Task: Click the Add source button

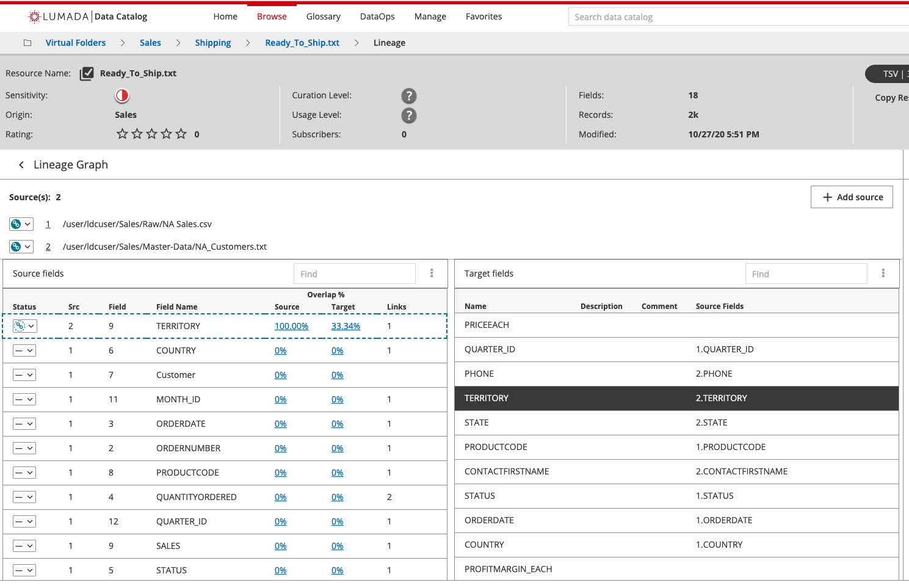Action: (852, 197)
